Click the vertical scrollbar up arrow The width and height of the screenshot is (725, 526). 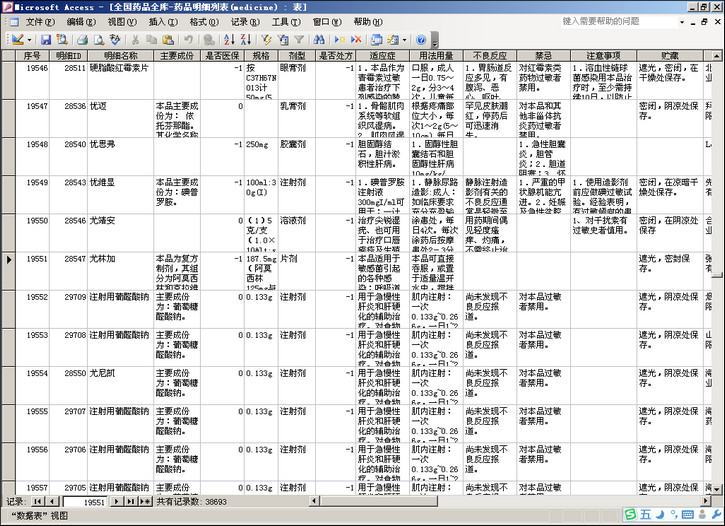pyautogui.click(x=717, y=56)
